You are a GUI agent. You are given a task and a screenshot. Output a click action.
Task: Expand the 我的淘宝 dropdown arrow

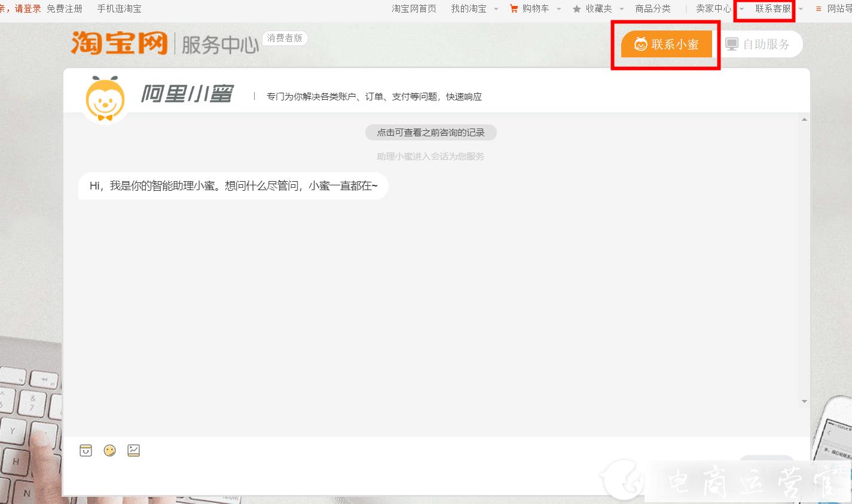[496, 9]
